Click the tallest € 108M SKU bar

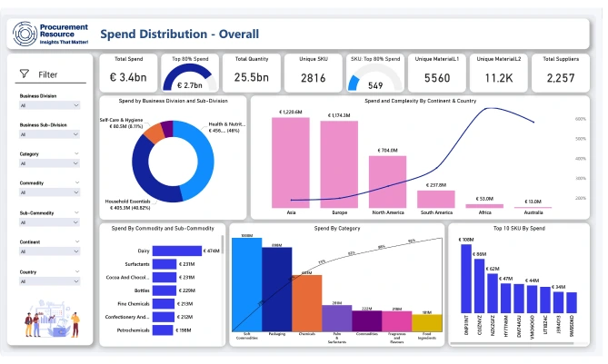[x=467, y=280]
